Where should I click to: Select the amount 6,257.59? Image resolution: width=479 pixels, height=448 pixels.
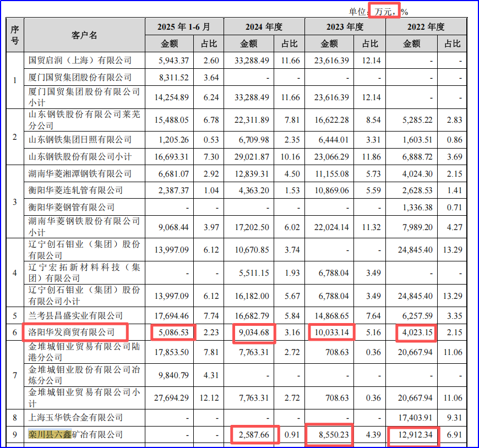point(417,316)
